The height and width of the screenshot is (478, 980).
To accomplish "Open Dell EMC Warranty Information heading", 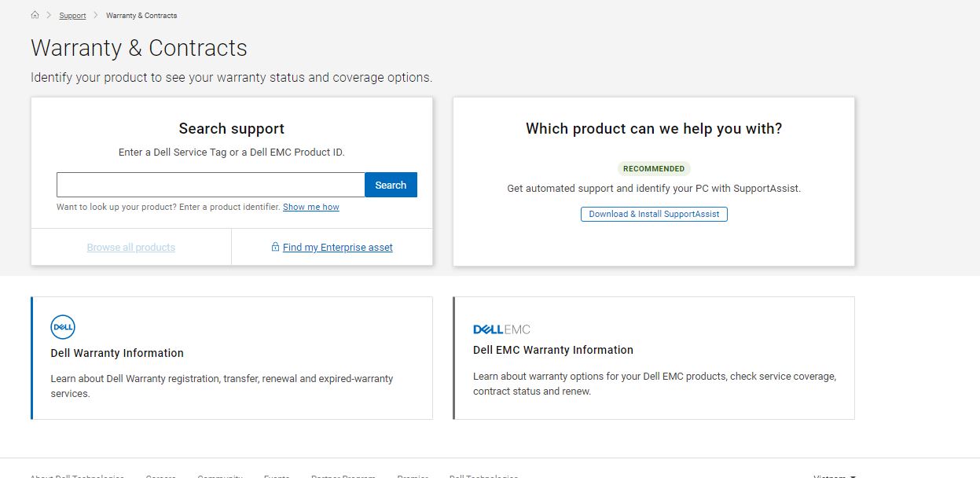I will tap(552, 350).
